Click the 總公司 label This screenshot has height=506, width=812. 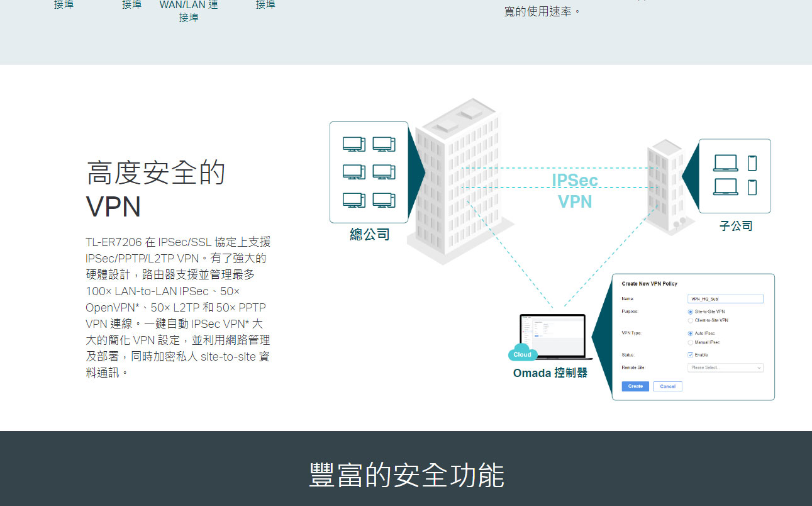click(370, 235)
